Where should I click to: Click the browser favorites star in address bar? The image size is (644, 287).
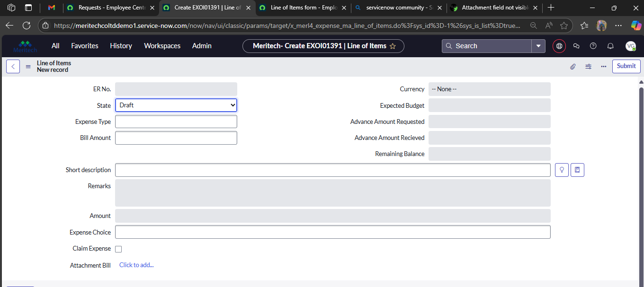[x=564, y=26]
